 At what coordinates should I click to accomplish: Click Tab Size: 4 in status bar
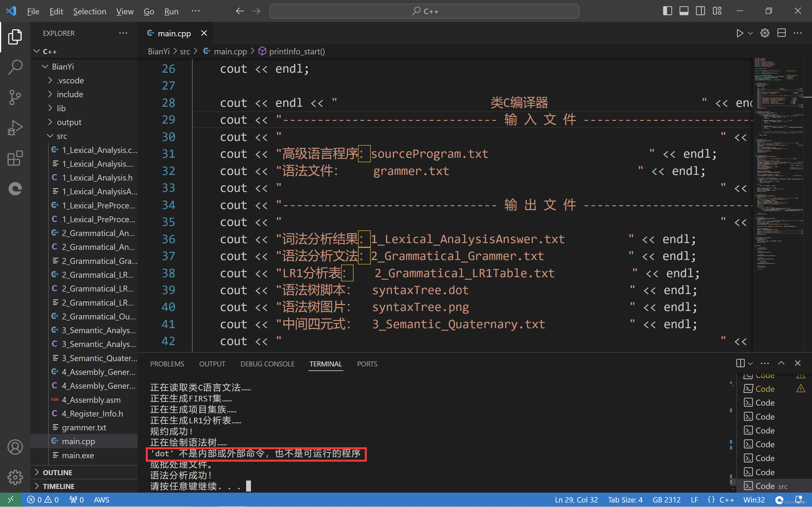[625, 500]
